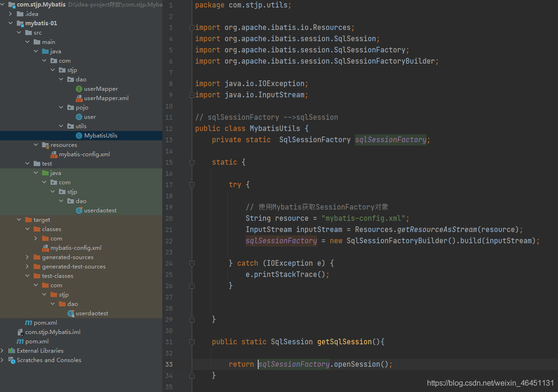Select the user class icon under pojo
The width and height of the screenshot is (558, 392).
[x=79, y=117]
